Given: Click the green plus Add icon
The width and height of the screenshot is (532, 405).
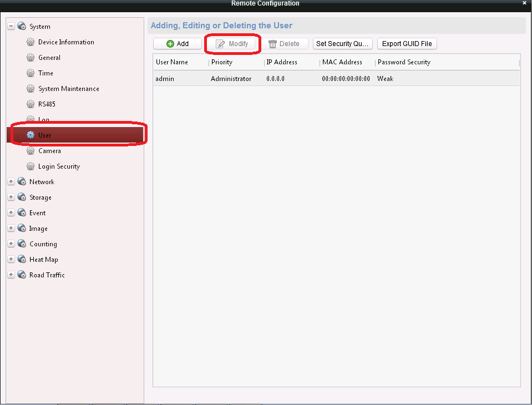Looking at the screenshot, I should pyautogui.click(x=170, y=44).
